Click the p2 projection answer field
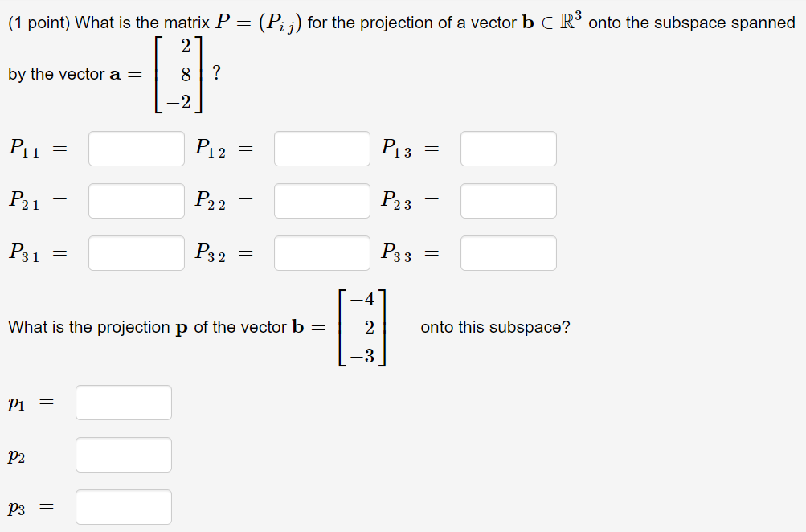This screenshot has height=532, width=806. (123, 454)
